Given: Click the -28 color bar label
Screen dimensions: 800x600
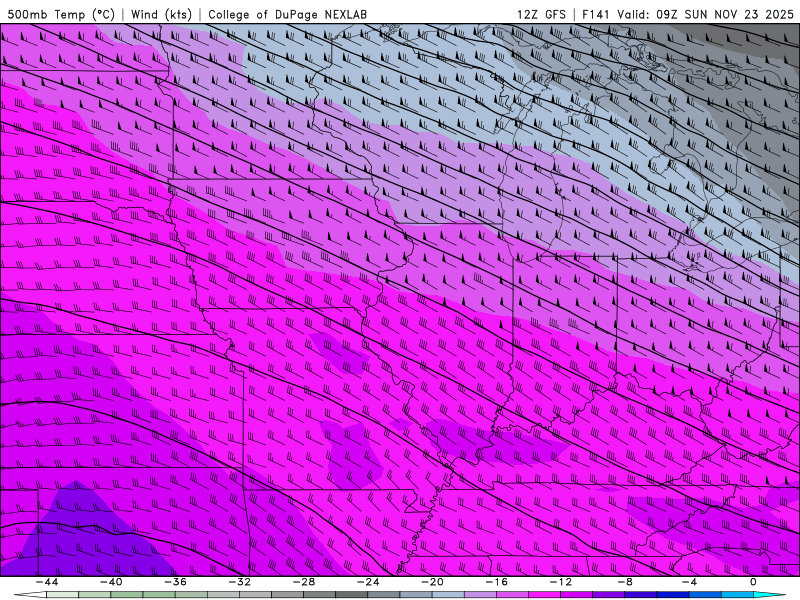Looking at the screenshot, I should (304, 582).
